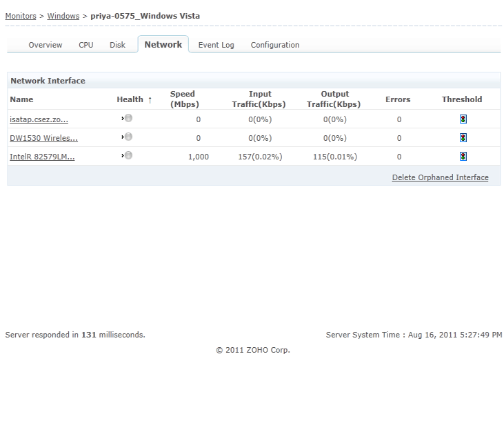This screenshot has height=441, width=504.
Task: Click health status icon of IntelR 82579LM... row
Action: 128,156
